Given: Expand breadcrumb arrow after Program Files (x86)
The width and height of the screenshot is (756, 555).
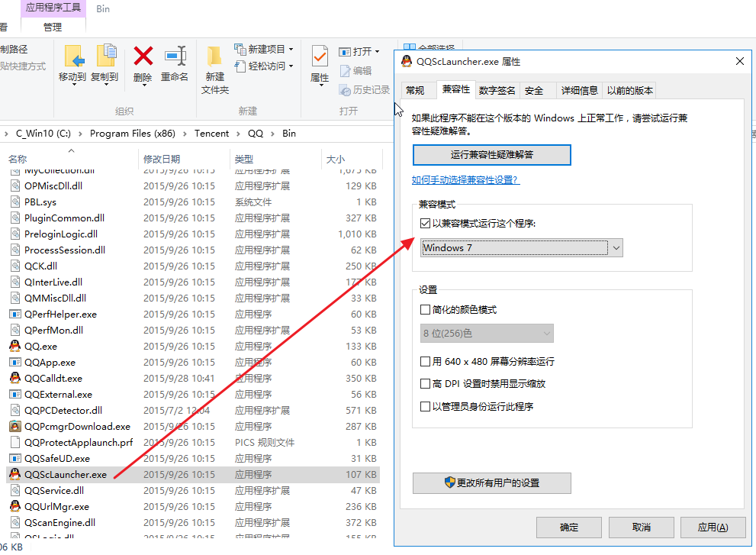Looking at the screenshot, I should [x=185, y=134].
